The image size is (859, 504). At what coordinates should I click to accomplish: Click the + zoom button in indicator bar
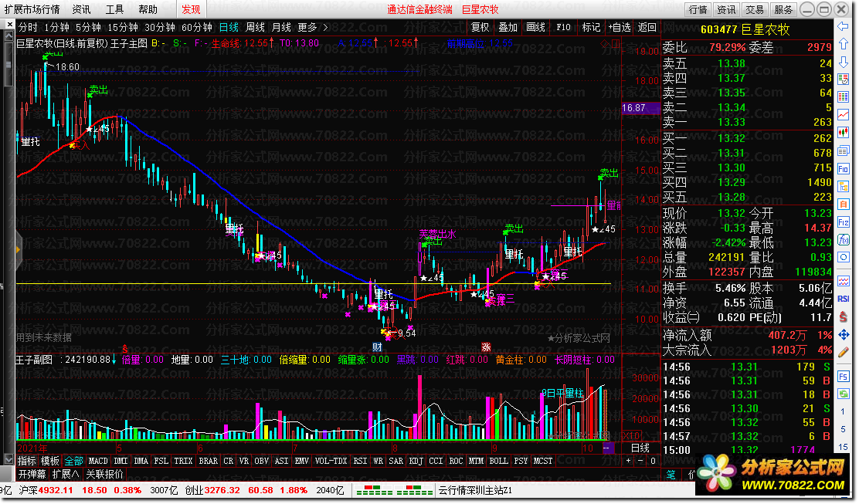[628, 462]
